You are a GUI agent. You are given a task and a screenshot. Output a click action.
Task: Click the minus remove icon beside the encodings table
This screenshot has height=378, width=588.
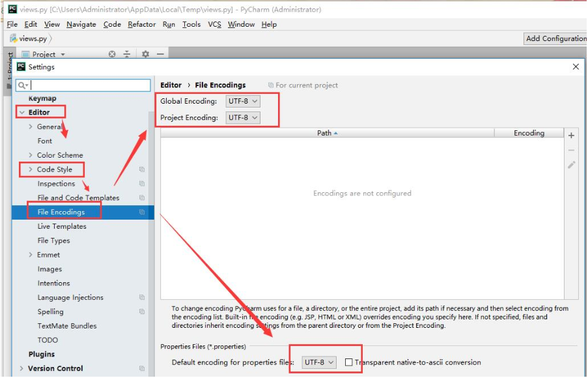coord(571,150)
